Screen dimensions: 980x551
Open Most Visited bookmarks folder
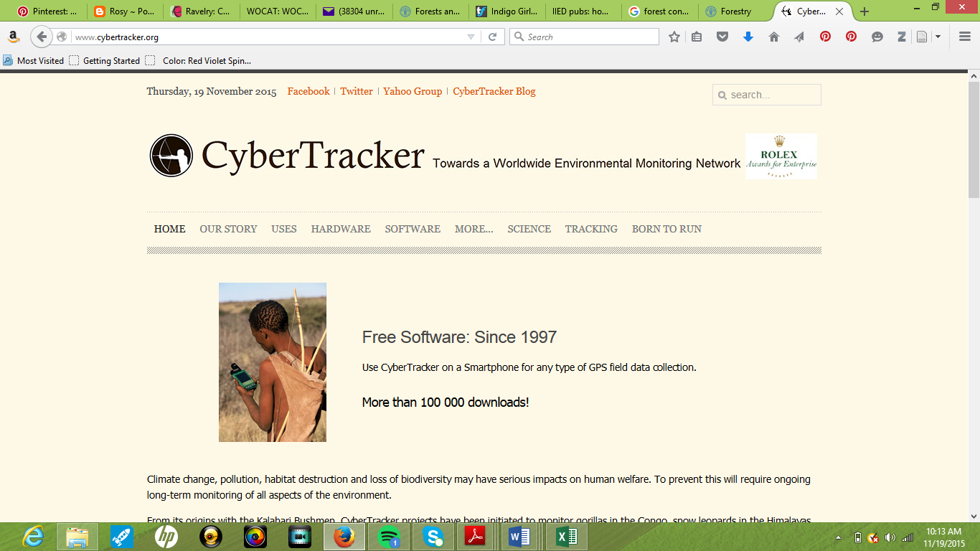pyautogui.click(x=33, y=61)
